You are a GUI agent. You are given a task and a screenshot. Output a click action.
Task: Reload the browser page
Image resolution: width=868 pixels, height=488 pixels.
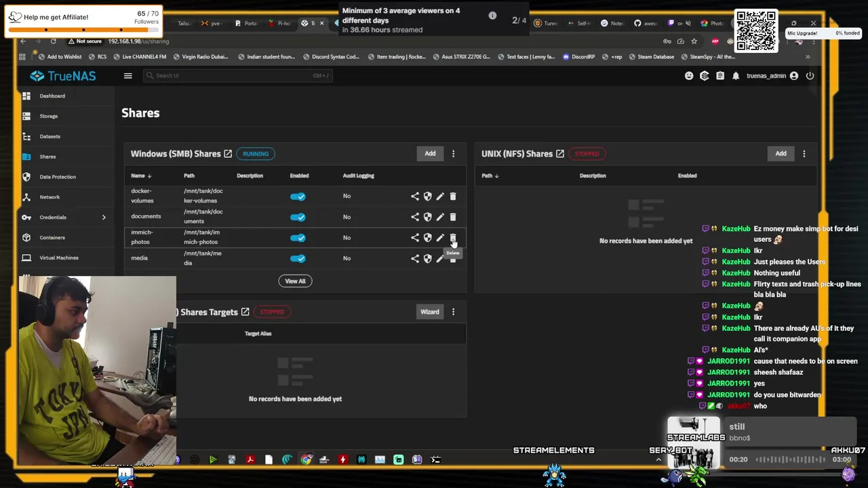click(53, 41)
